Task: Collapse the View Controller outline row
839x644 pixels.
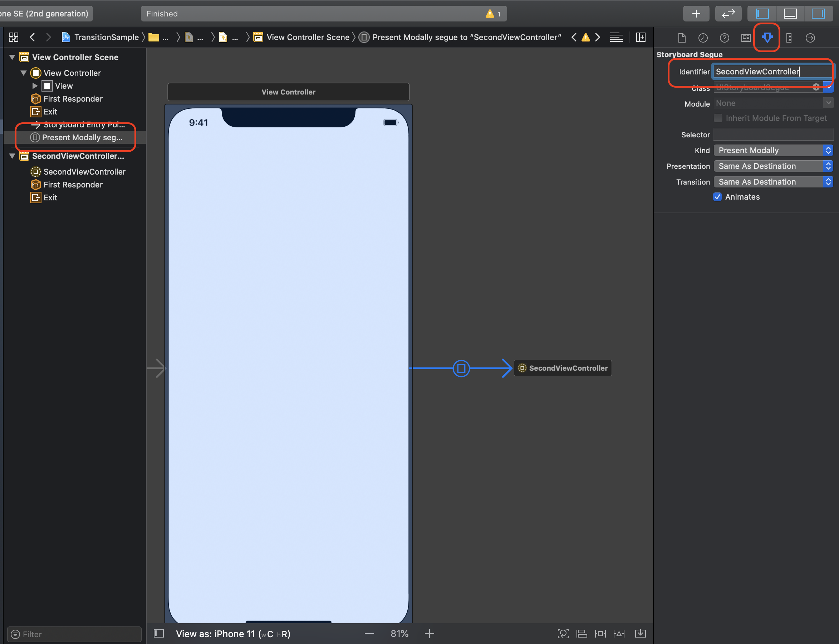Action: [24, 73]
